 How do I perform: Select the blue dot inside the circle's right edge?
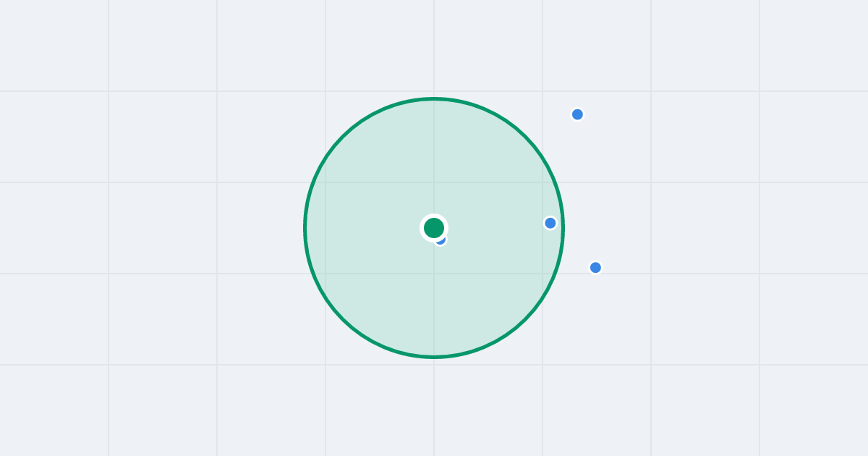coord(550,223)
